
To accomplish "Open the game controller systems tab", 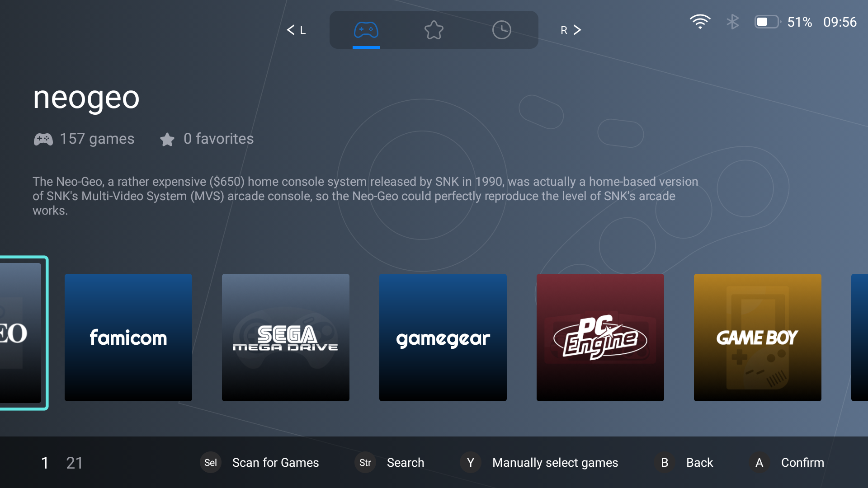I will (366, 30).
